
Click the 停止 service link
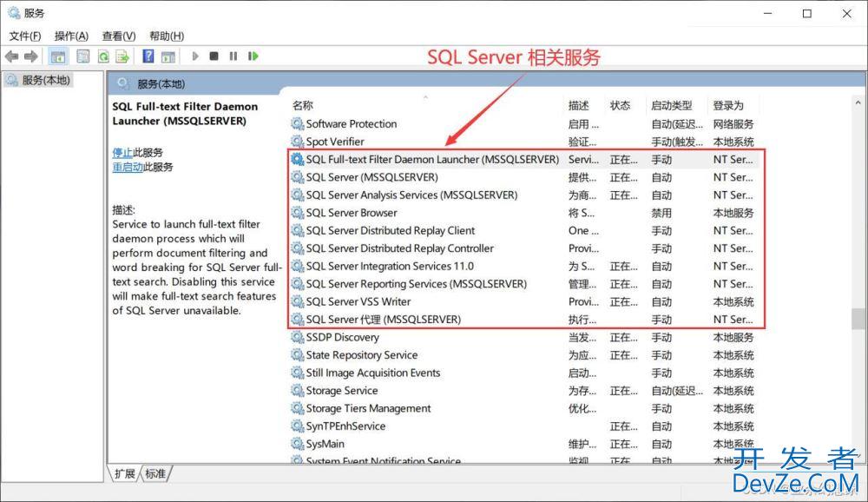(122, 152)
